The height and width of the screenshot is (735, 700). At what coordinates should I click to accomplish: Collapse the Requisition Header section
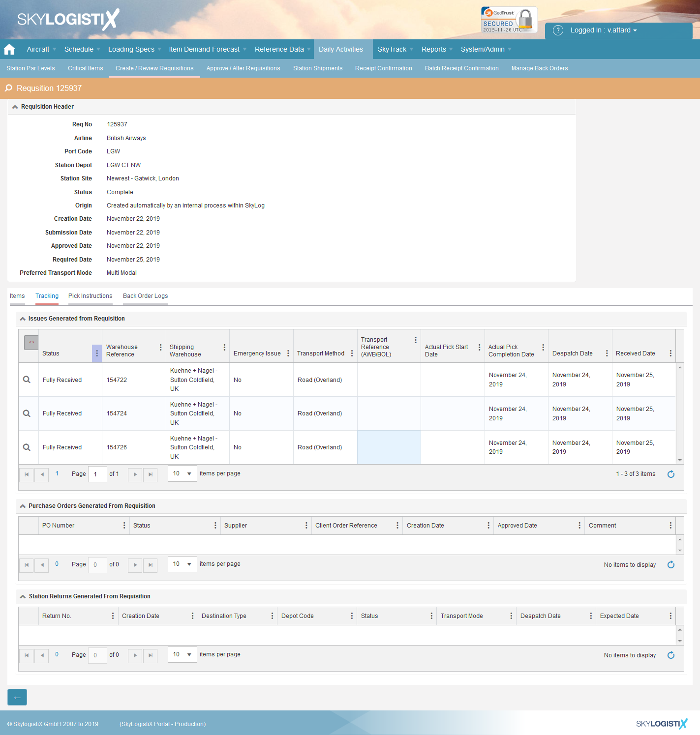[x=15, y=107]
